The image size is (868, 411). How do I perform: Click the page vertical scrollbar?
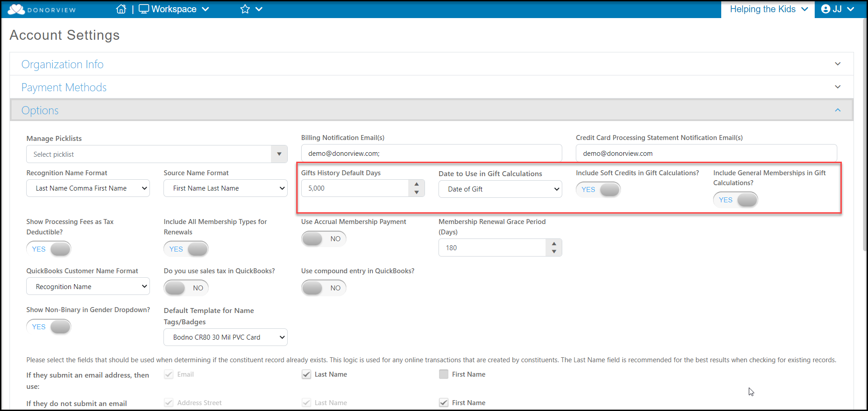click(864, 135)
